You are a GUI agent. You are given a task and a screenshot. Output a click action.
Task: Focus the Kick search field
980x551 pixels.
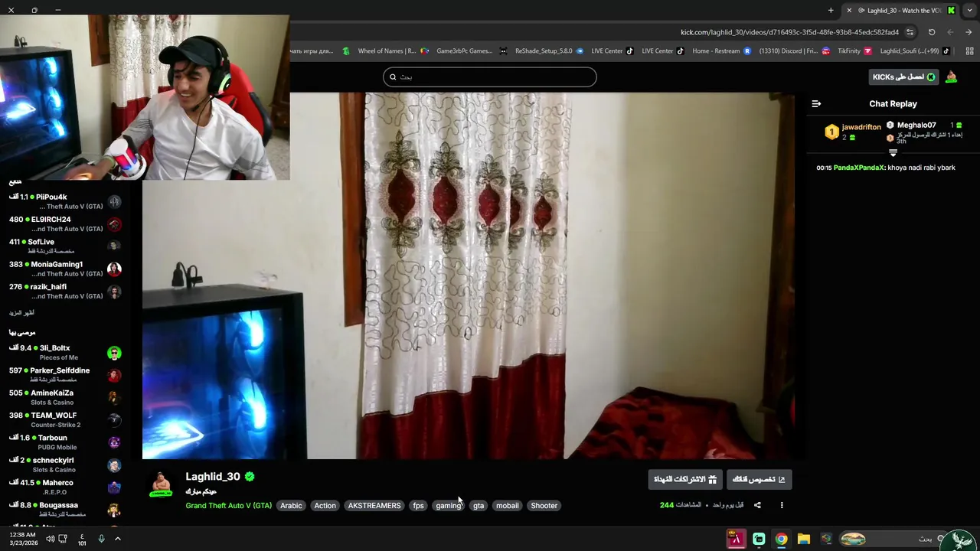pos(490,77)
